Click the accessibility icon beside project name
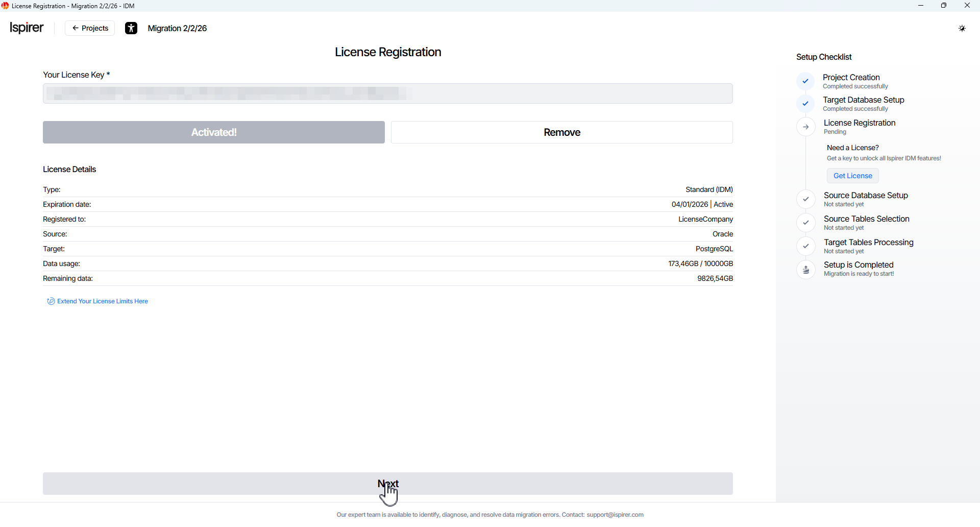 [131, 28]
